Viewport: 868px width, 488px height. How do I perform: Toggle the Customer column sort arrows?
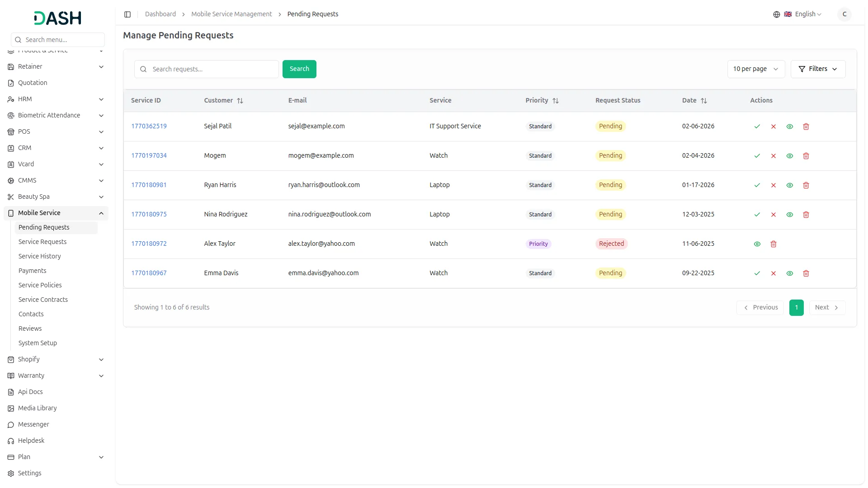tap(240, 100)
